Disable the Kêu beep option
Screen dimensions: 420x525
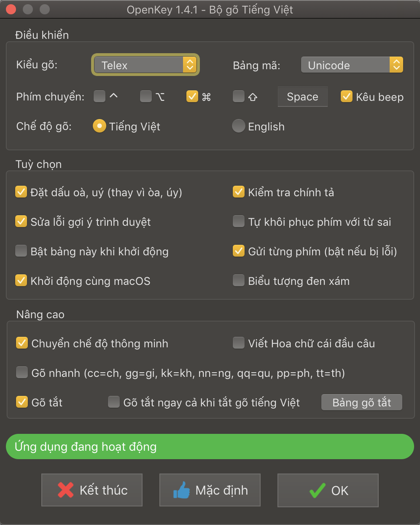[347, 97]
